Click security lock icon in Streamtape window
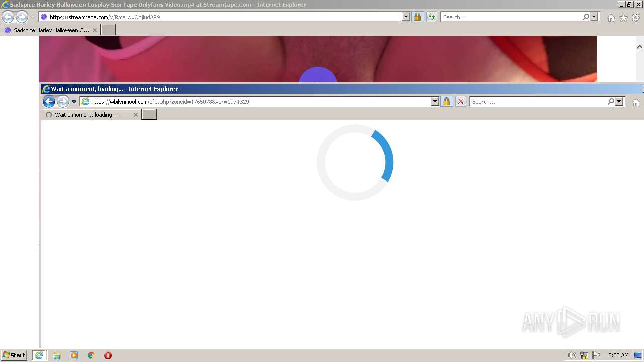Image resolution: width=644 pixels, height=362 pixels. click(x=417, y=17)
